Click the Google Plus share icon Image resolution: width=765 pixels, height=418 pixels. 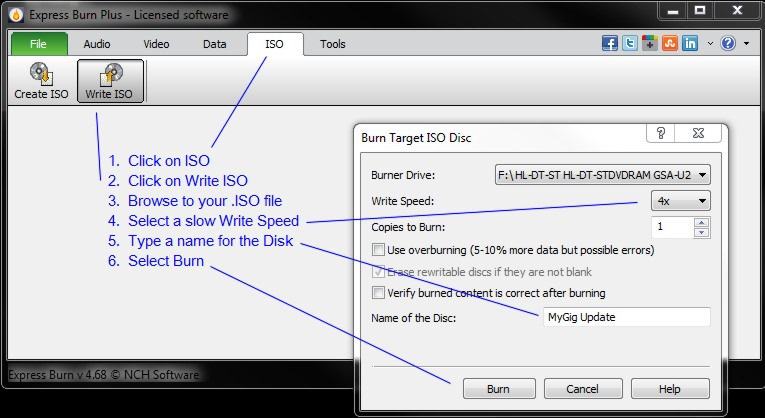coord(650,43)
